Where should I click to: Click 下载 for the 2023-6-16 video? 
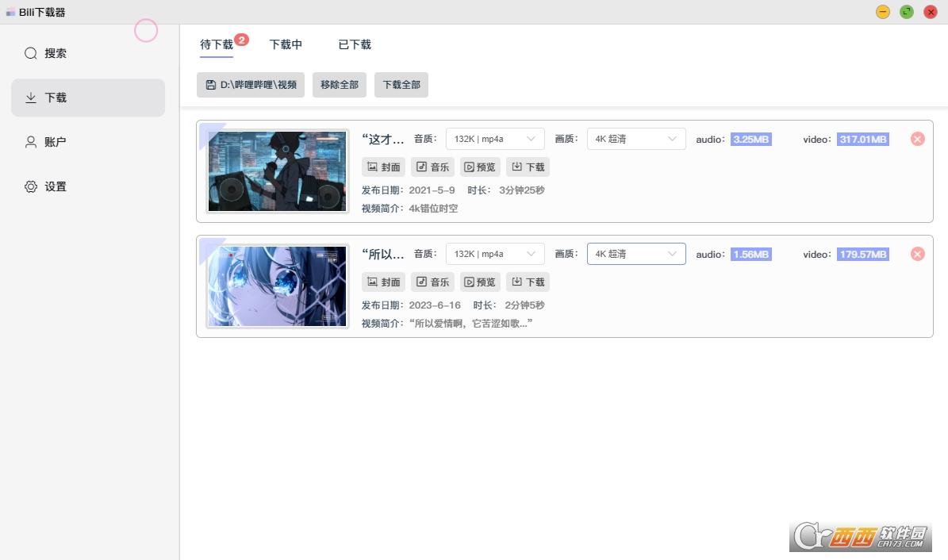(x=528, y=282)
